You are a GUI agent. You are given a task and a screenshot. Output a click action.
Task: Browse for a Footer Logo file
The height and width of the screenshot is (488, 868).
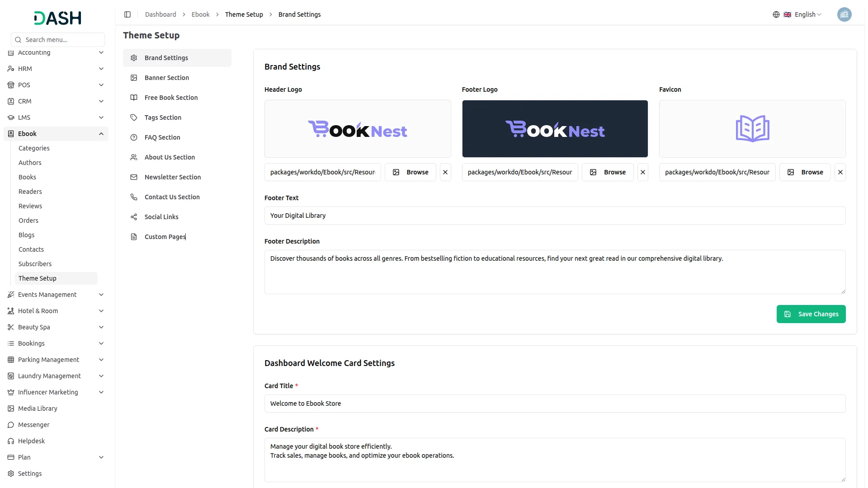(608, 172)
